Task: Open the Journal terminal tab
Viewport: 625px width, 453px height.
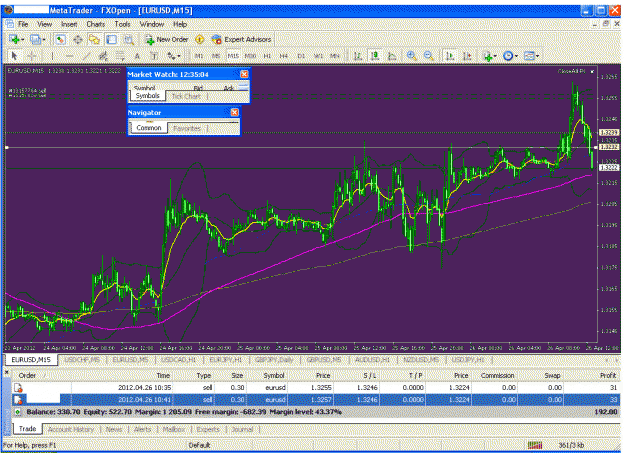Action: [x=242, y=429]
